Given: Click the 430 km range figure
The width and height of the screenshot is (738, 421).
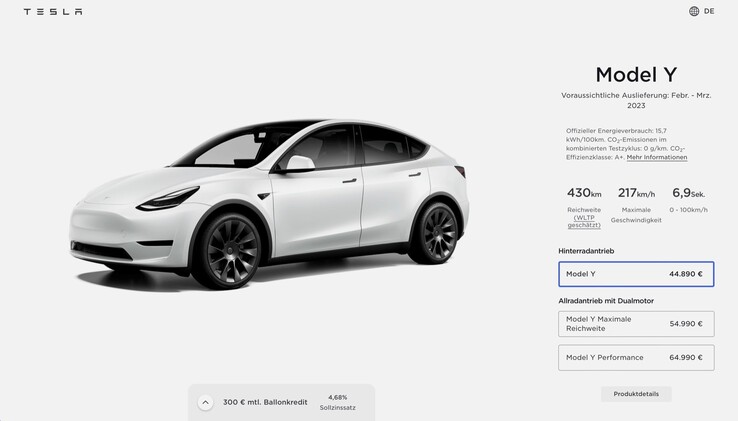Looking at the screenshot, I should click(x=584, y=193).
